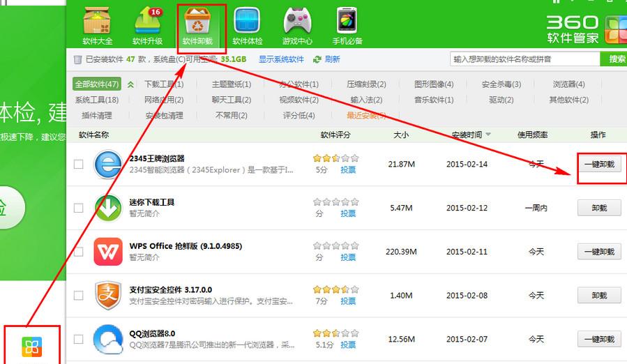Select the 其他软件(2) category
Viewport: 627px width, 364px height.
[x=568, y=100]
